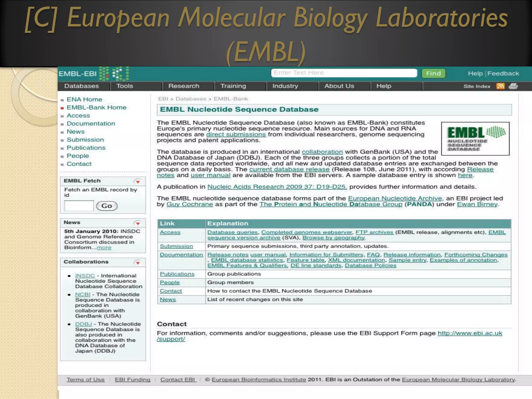Open the Submission sidebar link
This screenshot has width=532, height=399.
pos(85,140)
